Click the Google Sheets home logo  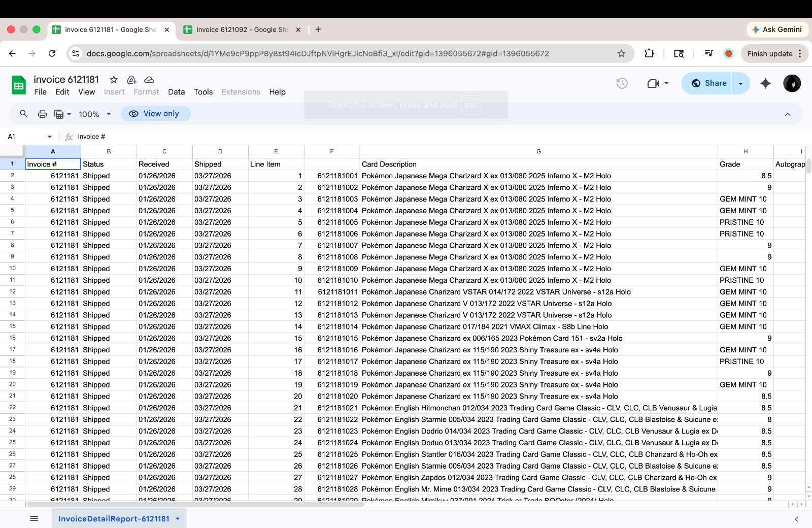(x=19, y=85)
